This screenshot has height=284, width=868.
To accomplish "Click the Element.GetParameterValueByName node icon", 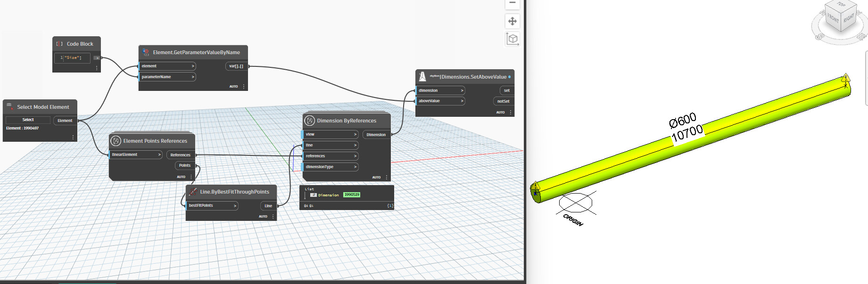I will coord(146,52).
